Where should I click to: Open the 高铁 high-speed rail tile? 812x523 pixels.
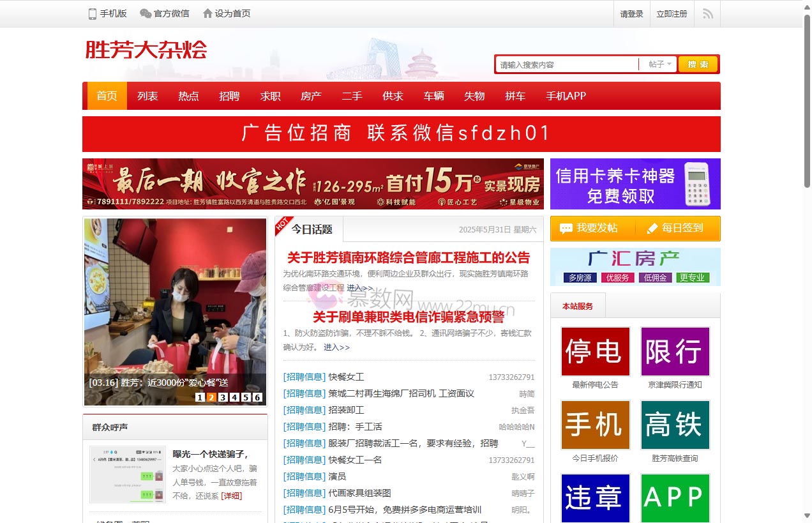pyautogui.click(x=675, y=425)
